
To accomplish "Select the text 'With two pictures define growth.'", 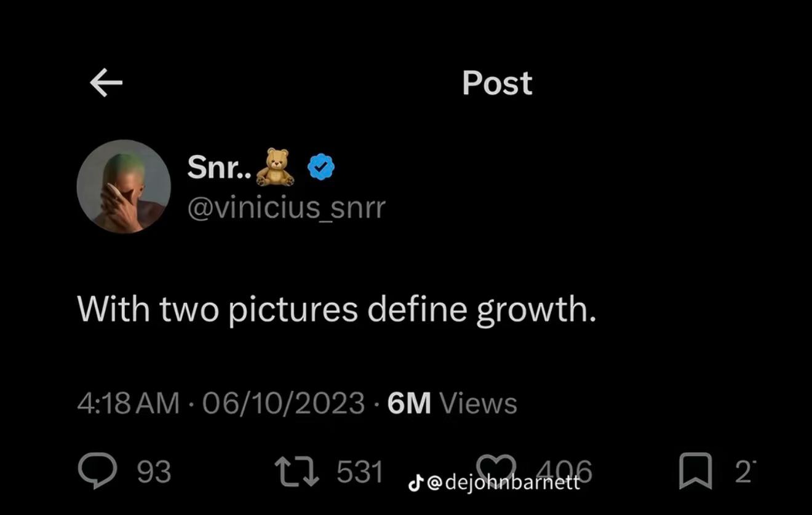I will tap(337, 309).
